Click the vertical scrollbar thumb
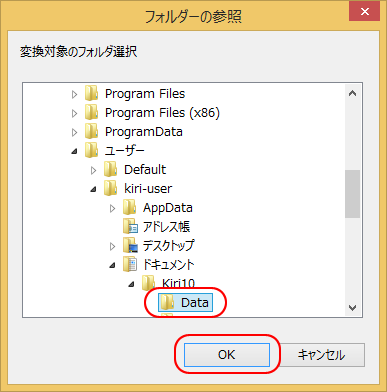This screenshot has width=387, height=392. [352, 194]
